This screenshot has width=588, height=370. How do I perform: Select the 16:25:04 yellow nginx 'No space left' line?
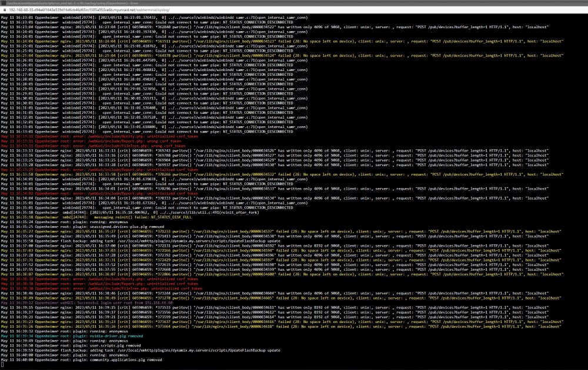282,55
